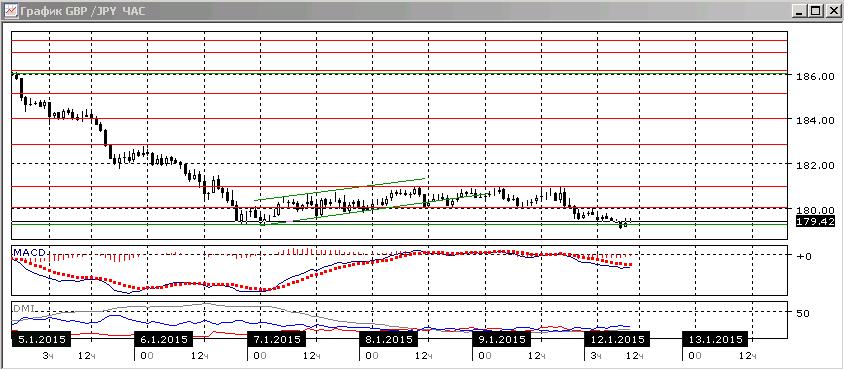
Task: Select the 6.1.2015 date marker
Action: point(164,339)
